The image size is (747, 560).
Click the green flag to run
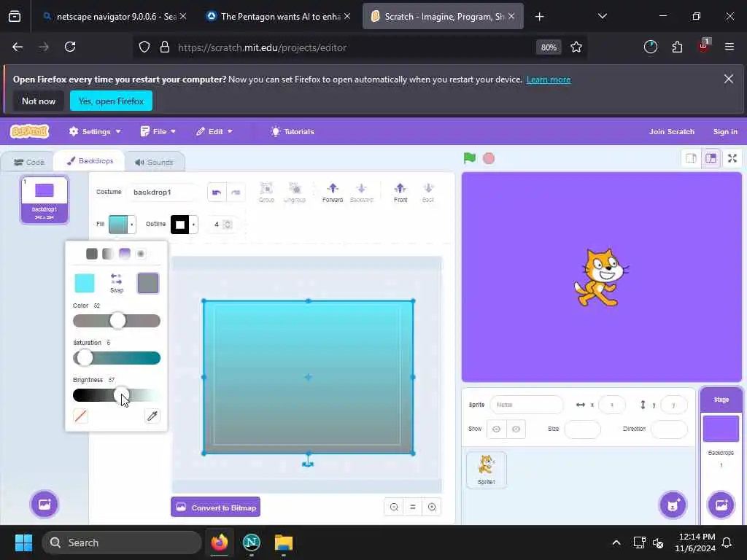(470, 158)
